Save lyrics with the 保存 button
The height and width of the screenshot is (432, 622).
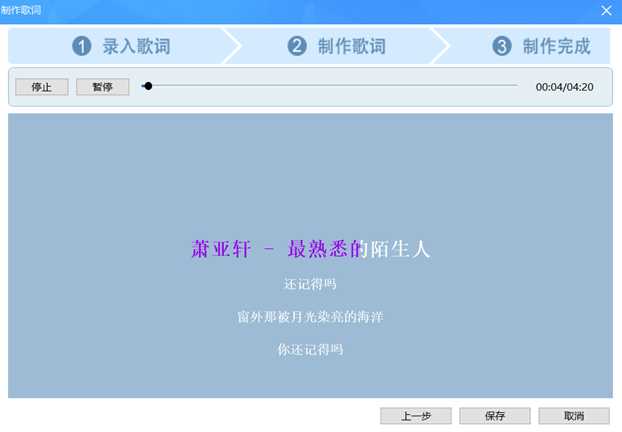[x=495, y=416]
